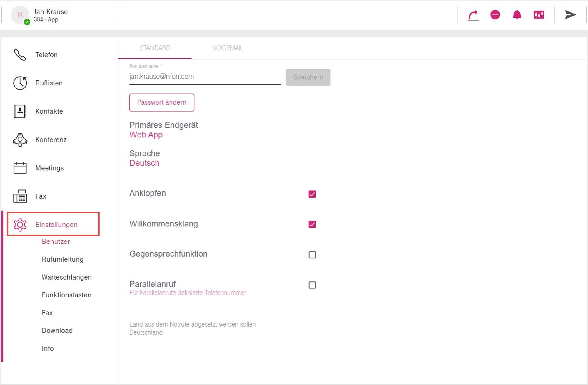Open Konferenz via the conference phone icon
The width and height of the screenshot is (588, 385).
pos(20,140)
